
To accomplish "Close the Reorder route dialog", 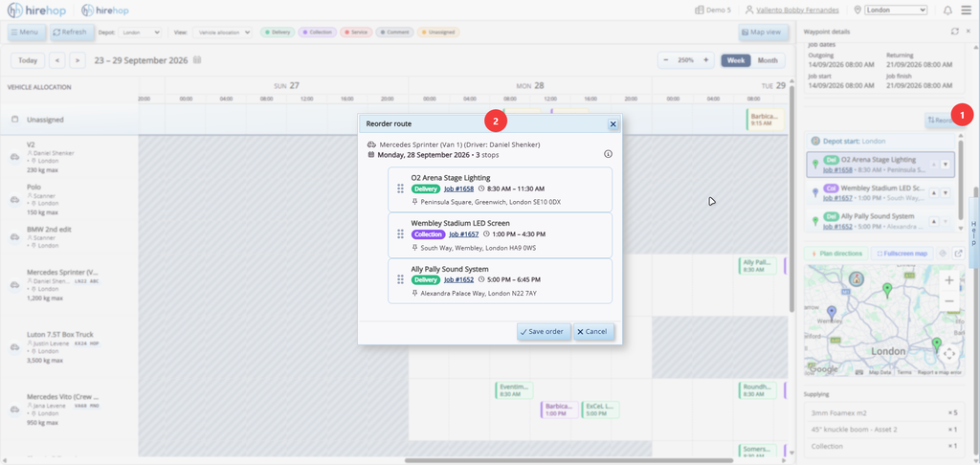I will [613, 123].
